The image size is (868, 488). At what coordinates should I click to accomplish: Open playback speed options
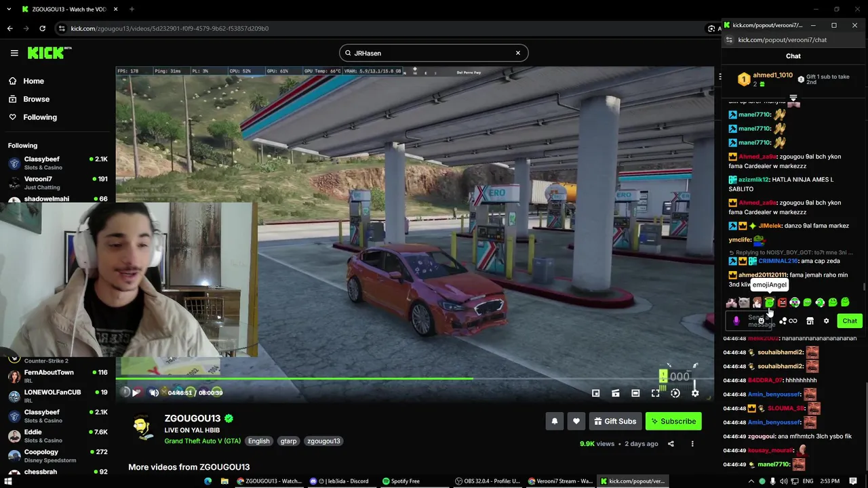click(x=675, y=393)
